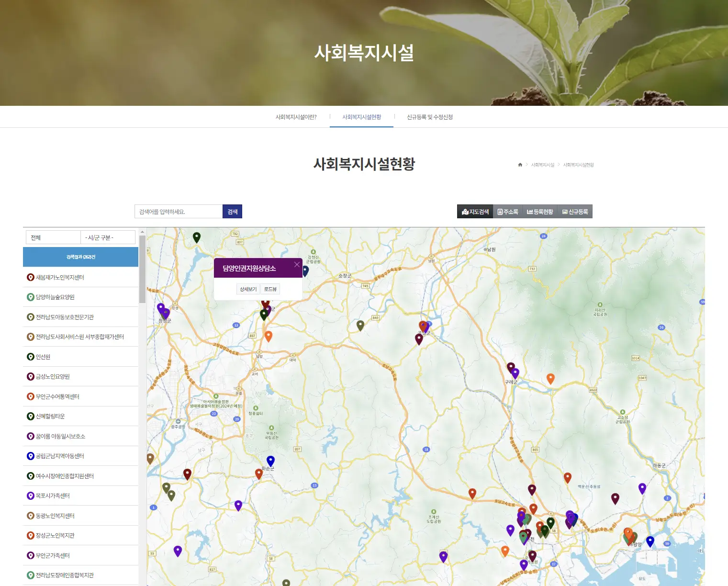Open the 사회복지시설 breadcrumb link

(543, 164)
